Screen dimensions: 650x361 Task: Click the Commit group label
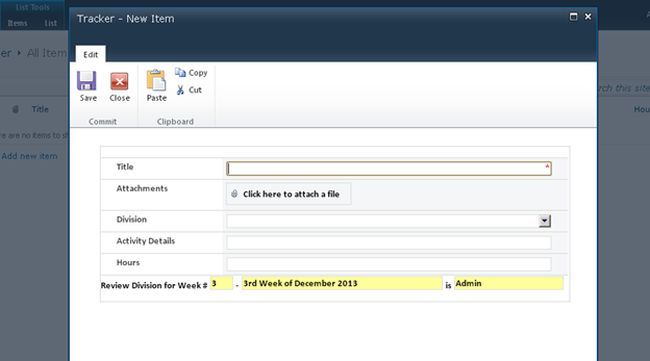tap(102, 121)
